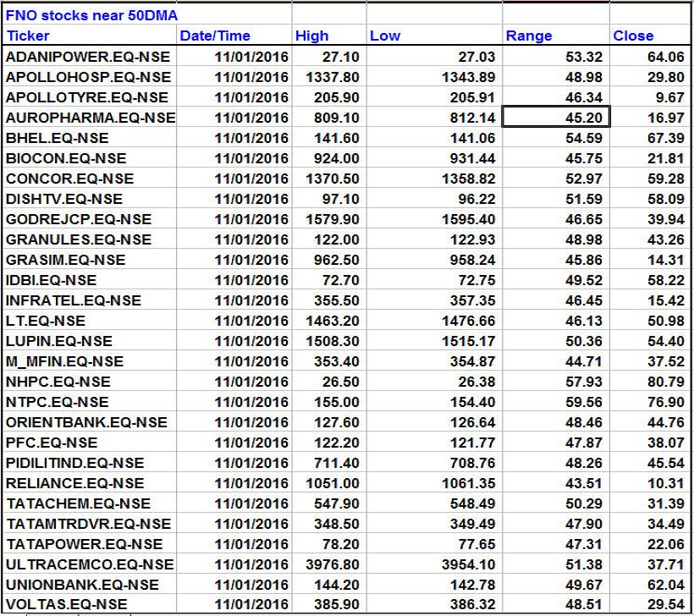Select the UNIONBANK.EQ-NSE close value 62.04
The height and width of the screenshot is (616, 694).
tap(650, 584)
